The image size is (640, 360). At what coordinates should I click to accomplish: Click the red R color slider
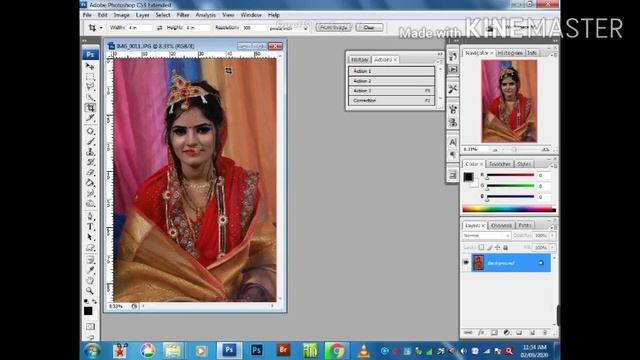[x=510, y=176]
